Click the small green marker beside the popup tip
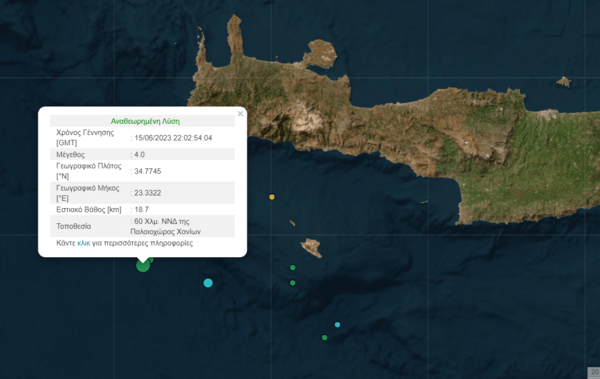Viewport: 600px width, 379px height. coord(152,260)
